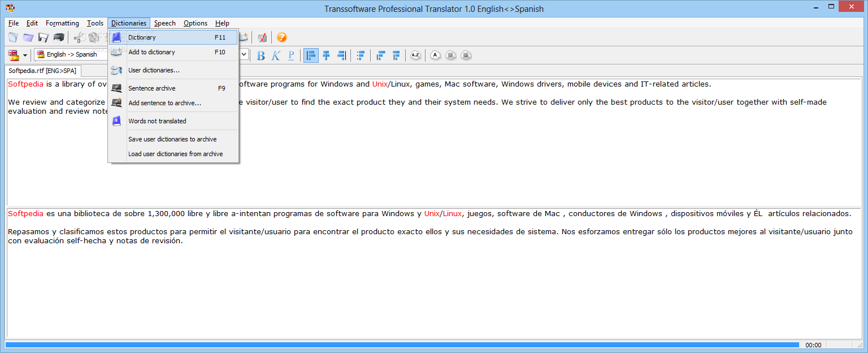Click red 'Unix' word in source pane

click(x=380, y=84)
